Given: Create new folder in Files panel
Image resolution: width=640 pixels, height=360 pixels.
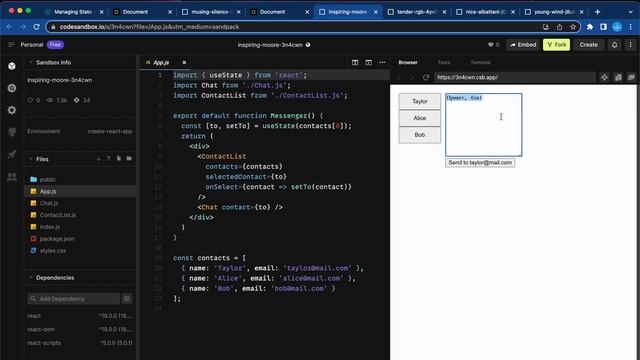Looking at the screenshot, I should coord(129,158).
